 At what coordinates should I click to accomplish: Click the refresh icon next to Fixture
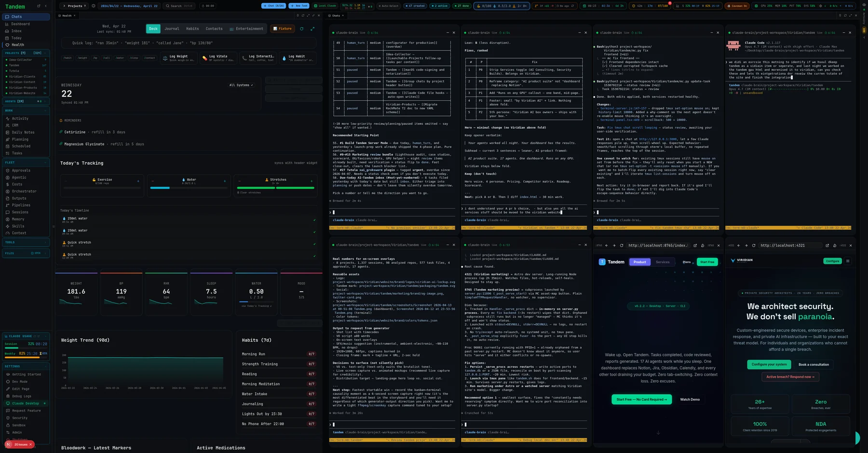click(302, 28)
